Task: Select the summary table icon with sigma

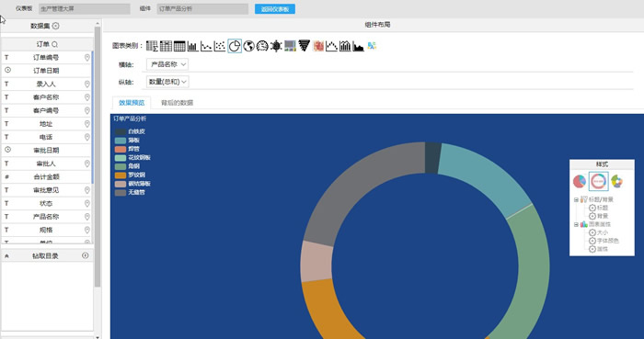Action: pyautogui.click(x=152, y=46)
